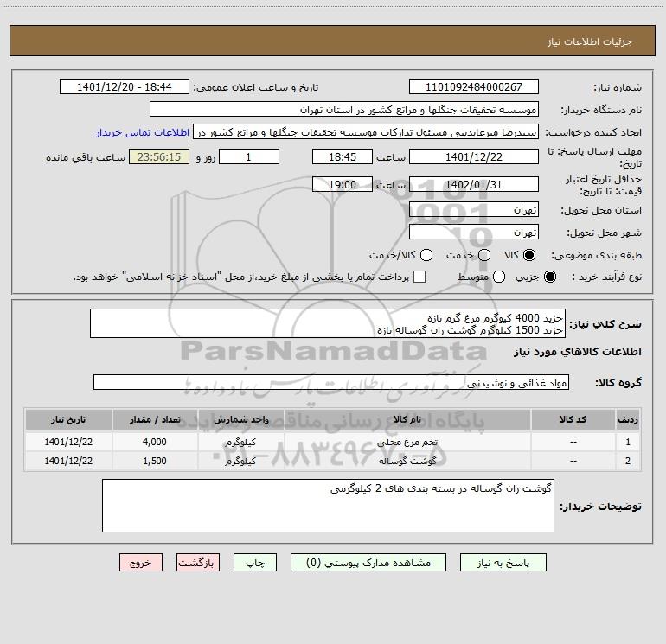Click the تاریخ نیاز column header
Viewport: 666px width, 644px height.
(x=68, y=419)
